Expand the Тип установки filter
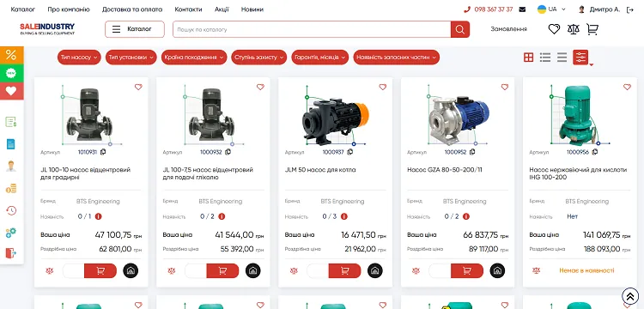The width and height of the screenshot is (644, 309). point(131,58)
